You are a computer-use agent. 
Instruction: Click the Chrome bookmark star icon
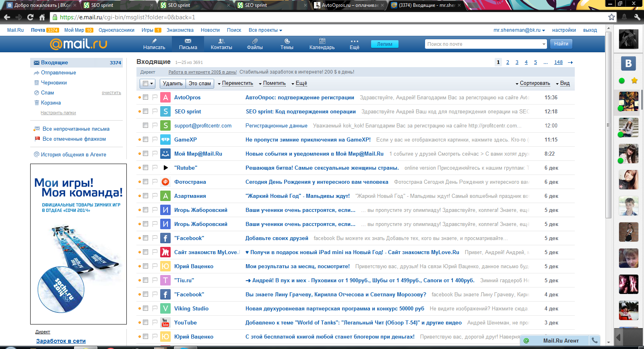click(611, 17)
